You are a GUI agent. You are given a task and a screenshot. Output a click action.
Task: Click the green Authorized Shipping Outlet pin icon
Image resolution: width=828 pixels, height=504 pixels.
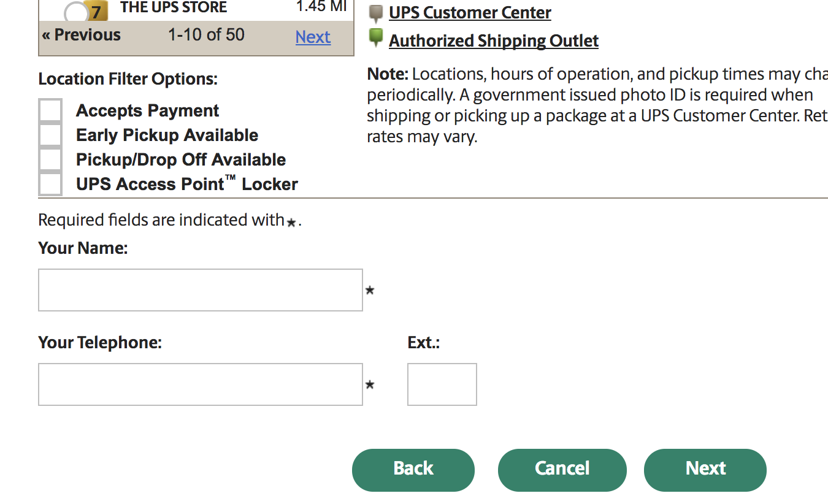click(376, 39)
